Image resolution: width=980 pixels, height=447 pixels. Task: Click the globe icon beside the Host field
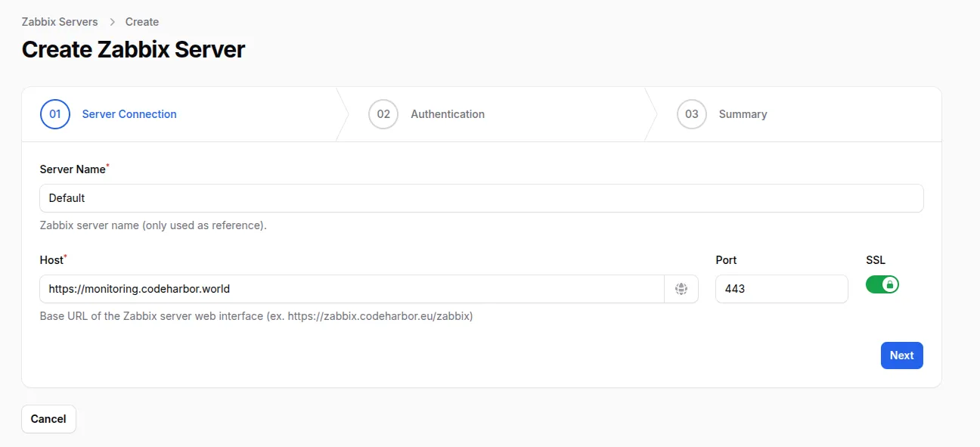[x=681, y=289]
